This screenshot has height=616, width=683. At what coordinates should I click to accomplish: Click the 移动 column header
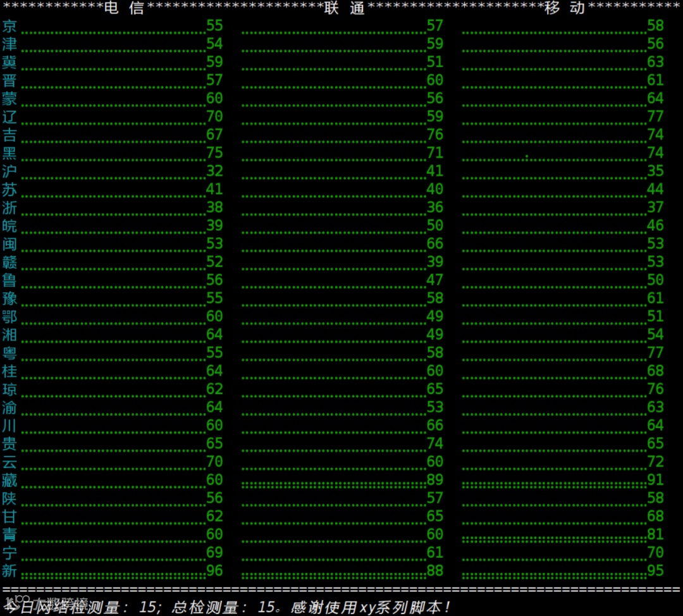(x=565, y=8)
